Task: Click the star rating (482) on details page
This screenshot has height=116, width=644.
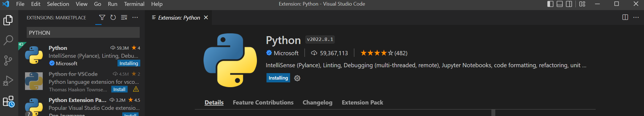Action: tap(384, 53)
